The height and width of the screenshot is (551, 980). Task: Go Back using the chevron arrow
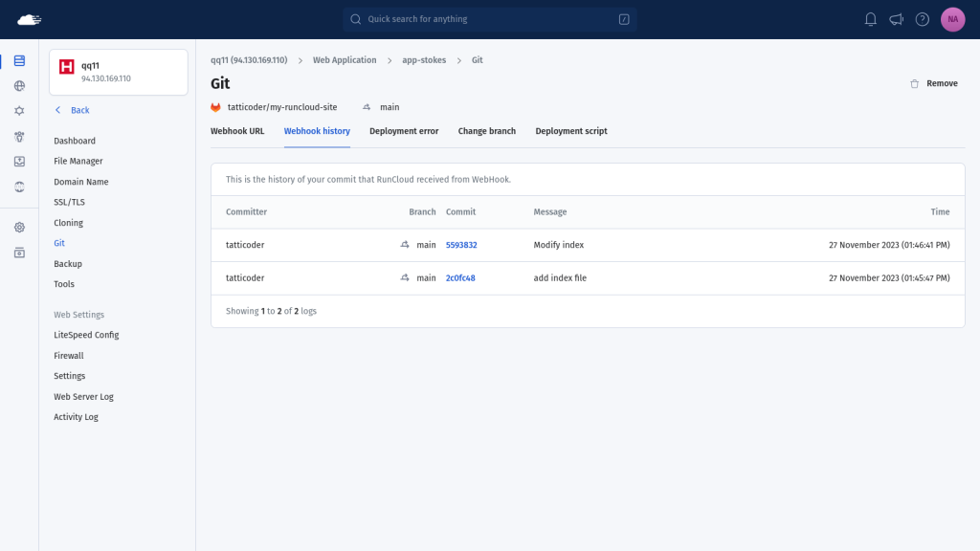point(58,110)
